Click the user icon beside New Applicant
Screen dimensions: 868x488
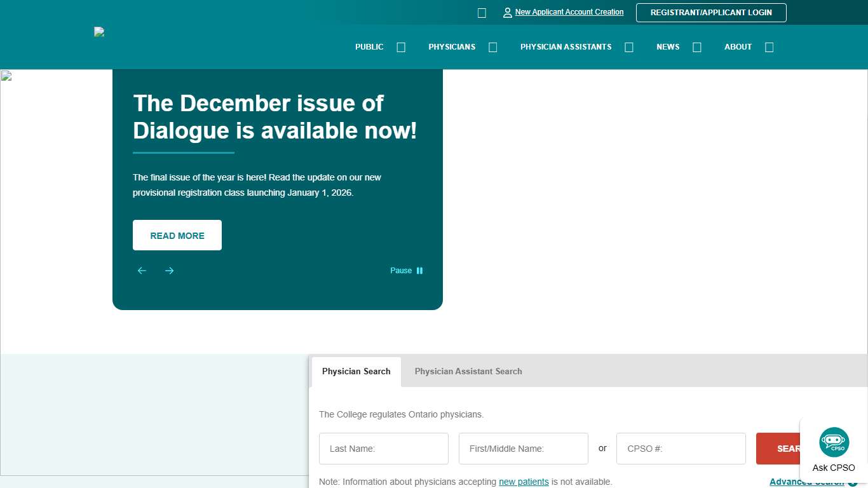pyautogui.click(x=507, y=13)
